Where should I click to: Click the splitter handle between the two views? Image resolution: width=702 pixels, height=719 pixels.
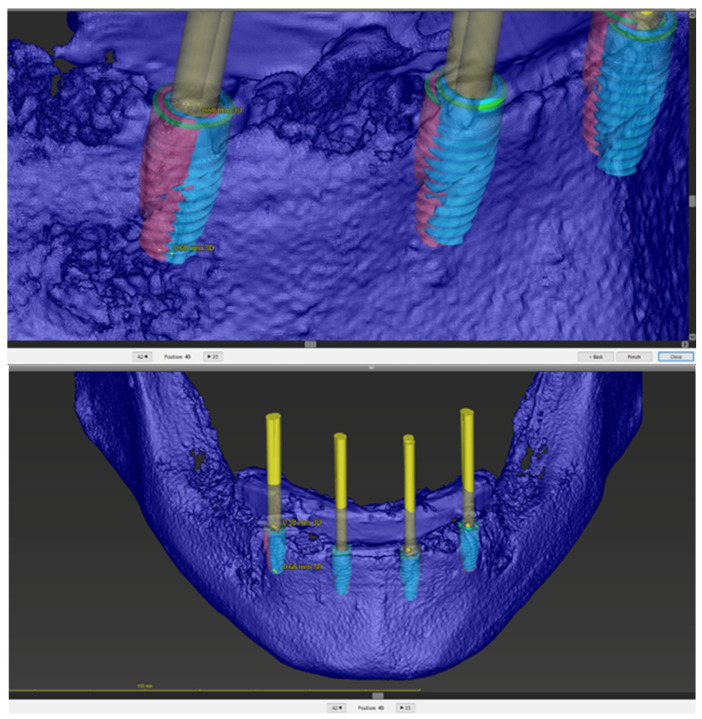pos(371,367)
